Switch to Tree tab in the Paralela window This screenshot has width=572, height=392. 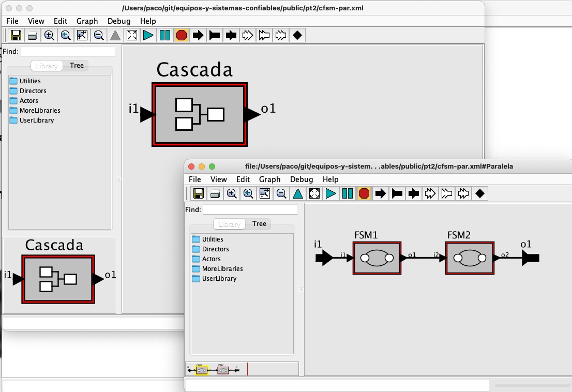coord(259,223)
